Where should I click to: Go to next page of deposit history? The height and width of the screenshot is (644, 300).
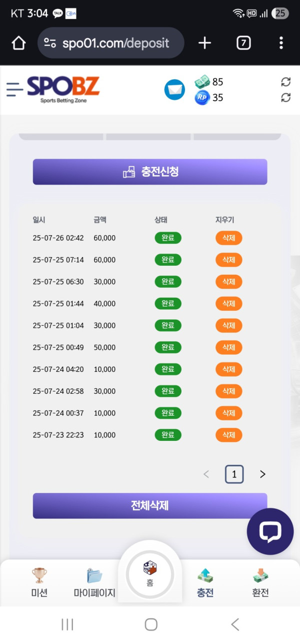262,474
